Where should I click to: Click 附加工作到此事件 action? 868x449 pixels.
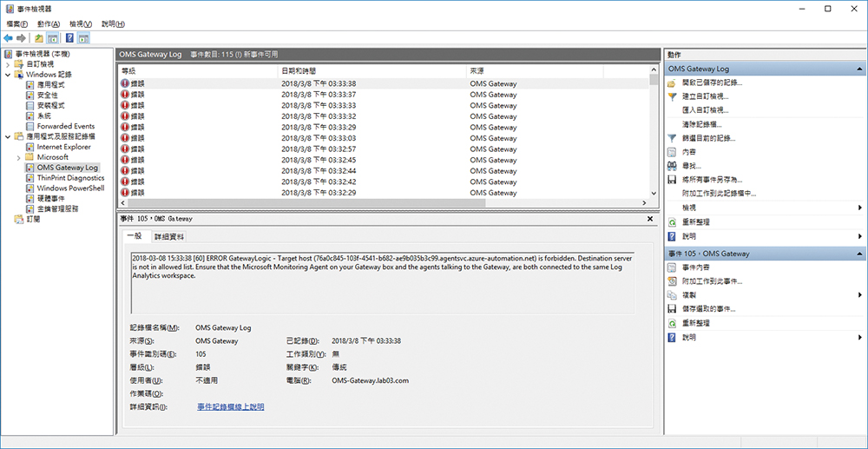(713, 281)
